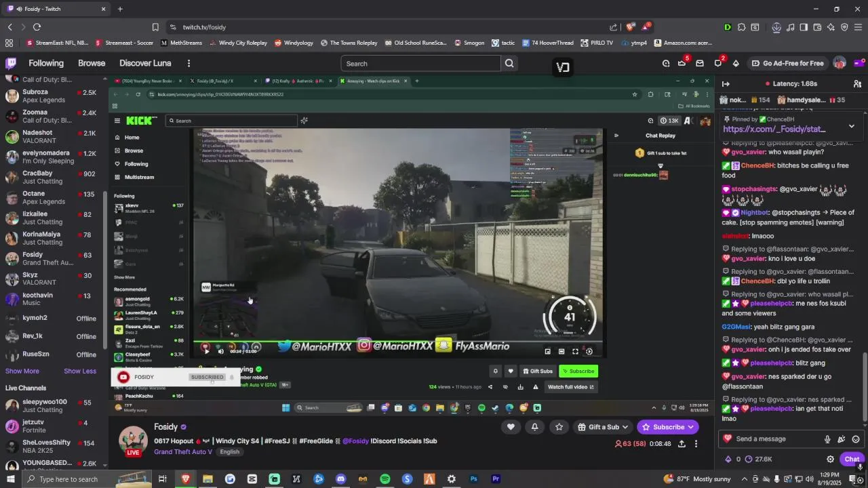Collapse the chat panel arrow icon
The width and height of the screenshot is (868, 488).
pyautogui.click(x=726, y=83)
